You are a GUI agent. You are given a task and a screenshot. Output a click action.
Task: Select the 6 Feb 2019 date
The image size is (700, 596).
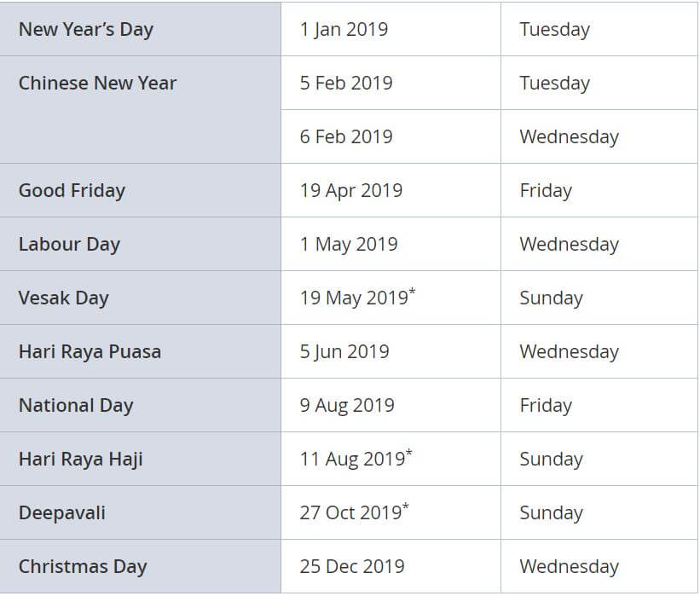click(346, 136)
